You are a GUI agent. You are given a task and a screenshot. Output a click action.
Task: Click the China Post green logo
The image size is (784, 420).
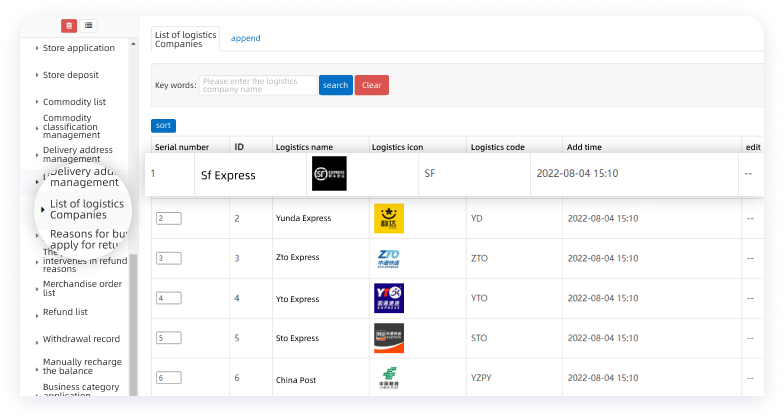(389, 378)
